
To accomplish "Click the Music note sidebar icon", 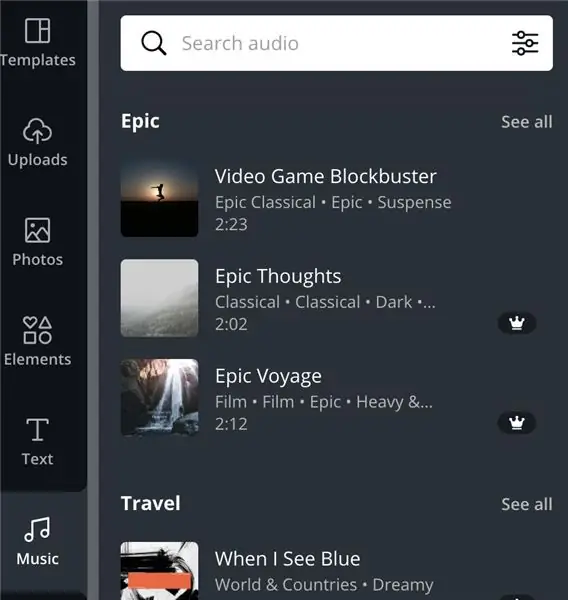I will 37,530.
